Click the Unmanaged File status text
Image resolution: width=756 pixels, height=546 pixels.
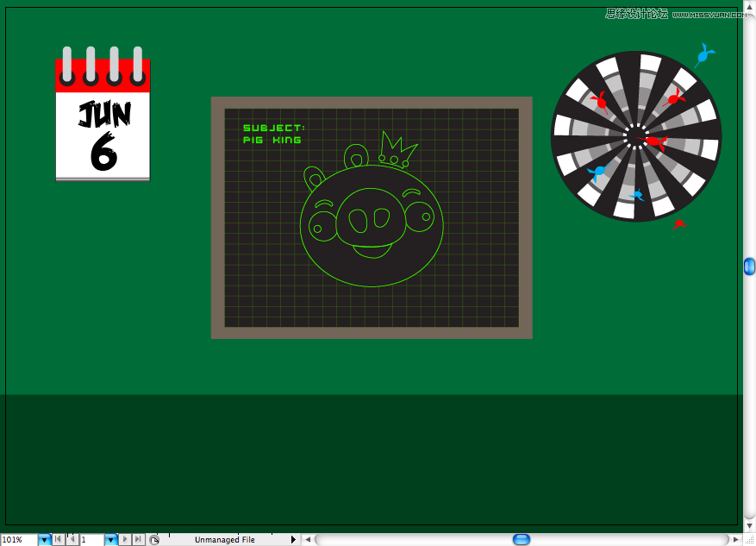click(225, 540)
